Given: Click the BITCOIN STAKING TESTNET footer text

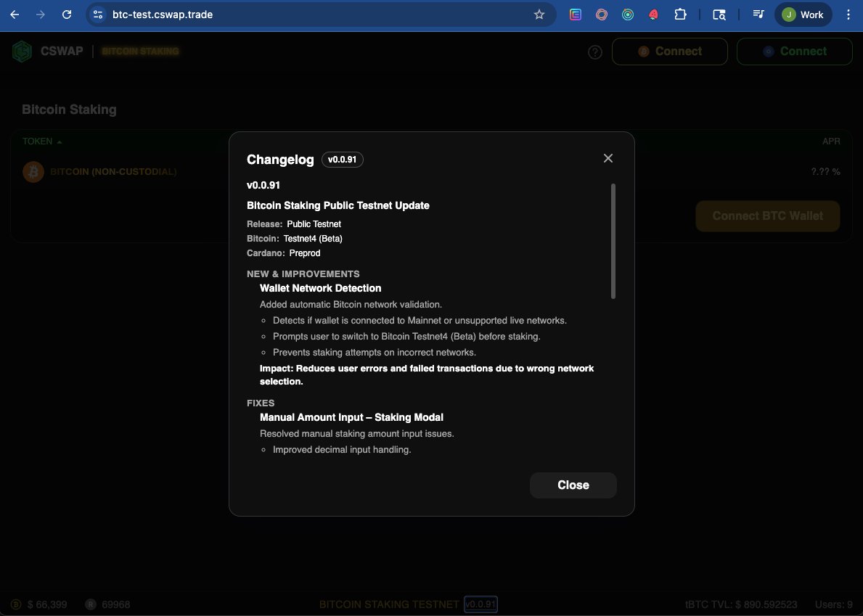Looking at the screenshot, I should coord(389,604).
